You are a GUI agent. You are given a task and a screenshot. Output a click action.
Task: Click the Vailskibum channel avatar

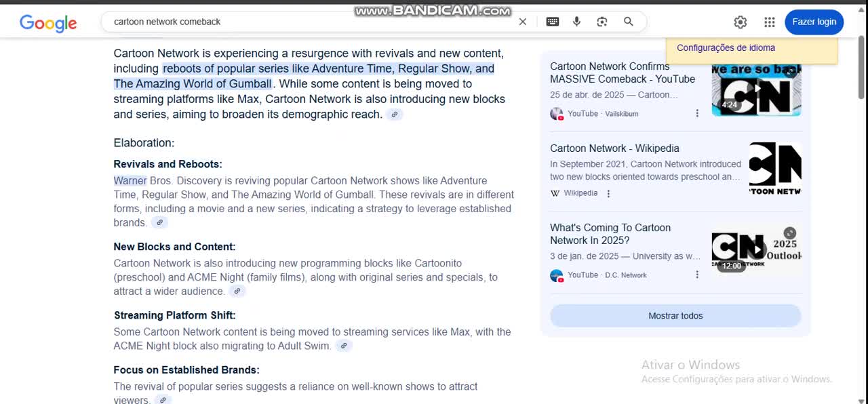pos(557,114)
